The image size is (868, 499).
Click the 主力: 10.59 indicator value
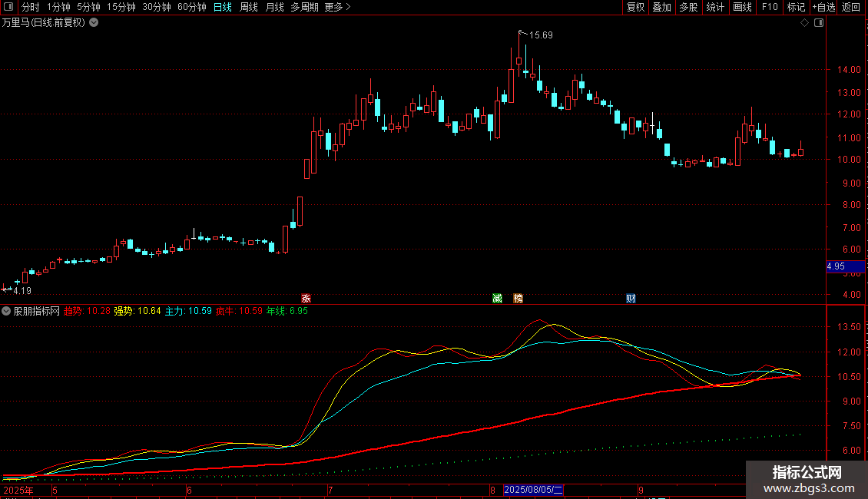[188, 311]
